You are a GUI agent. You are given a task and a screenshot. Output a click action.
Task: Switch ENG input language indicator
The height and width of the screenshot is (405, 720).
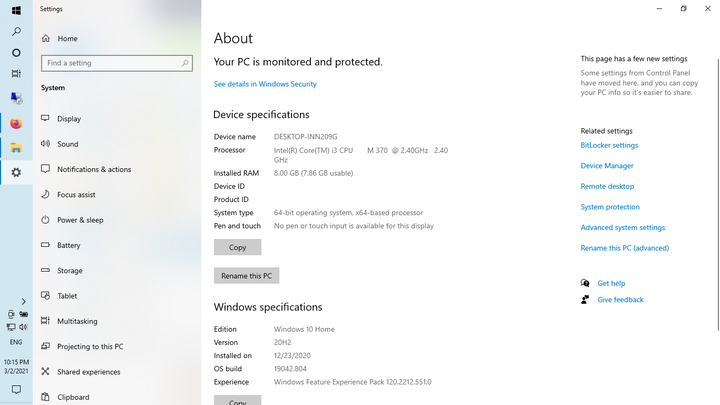[16, 342]
